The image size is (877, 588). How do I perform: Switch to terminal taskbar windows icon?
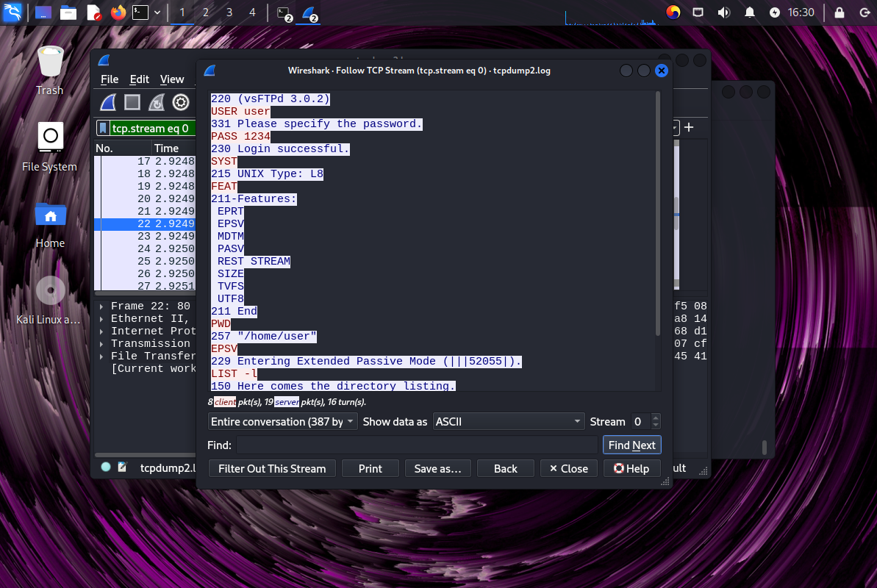284,13
